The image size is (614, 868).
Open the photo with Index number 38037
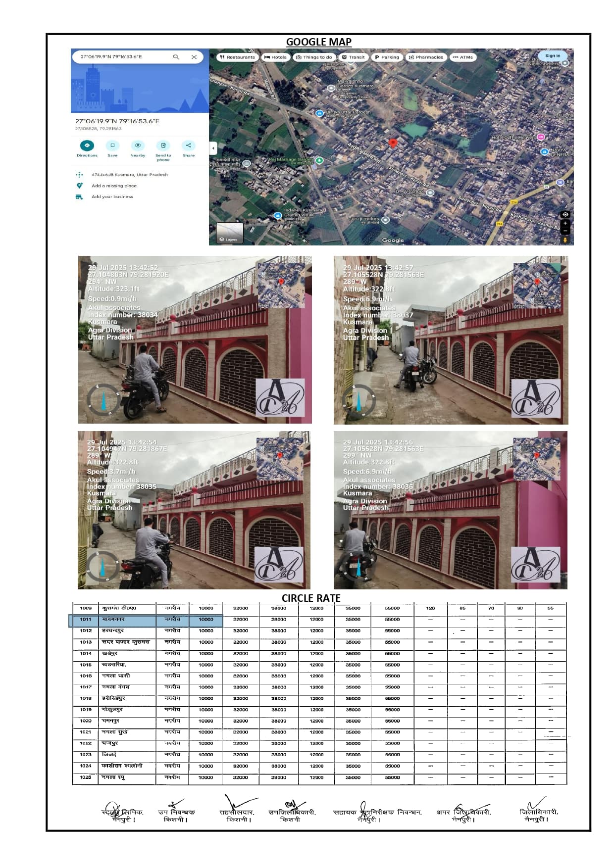pyautogui.click(x=451, y=340)
